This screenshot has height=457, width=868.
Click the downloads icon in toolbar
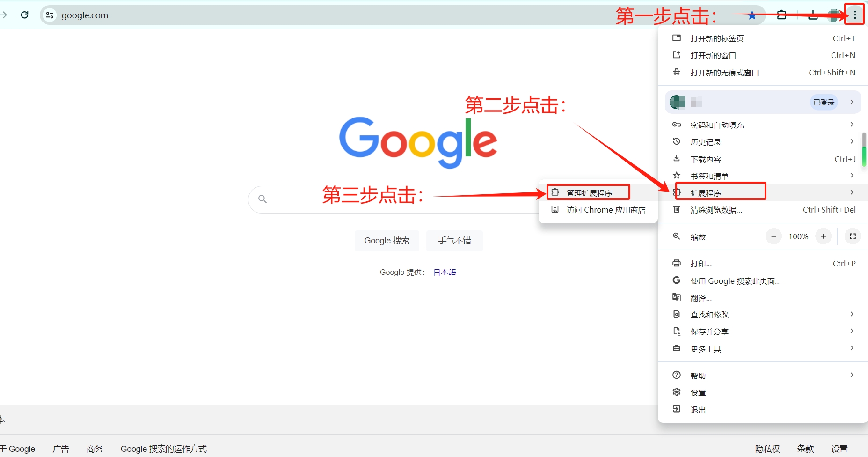point(813,15)
